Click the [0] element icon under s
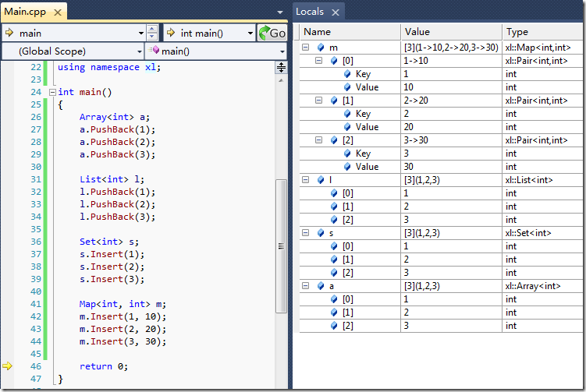This screenshot has width=586, height=392. click(x=334, y=246)
